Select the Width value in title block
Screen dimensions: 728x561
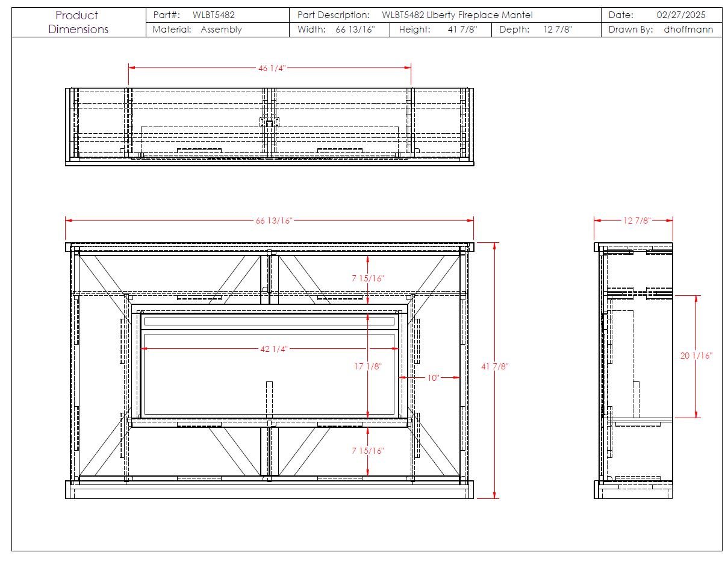pyautogui.click(x=355, y=30)
